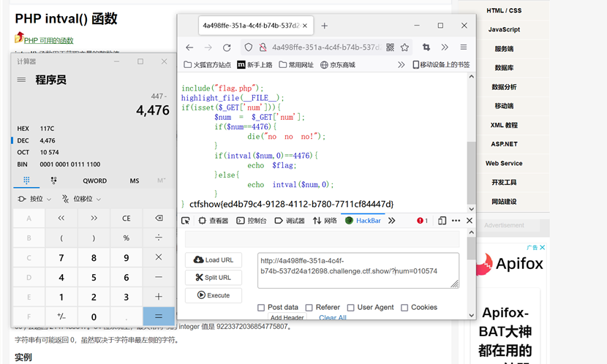
Task: Expand the 位移位 bit shift dropdown
Action: tap(81, 199)
